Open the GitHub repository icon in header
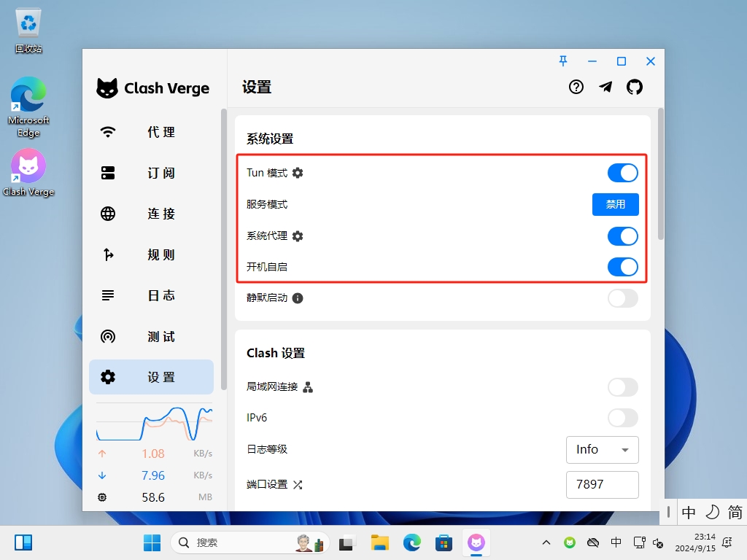747x560 pixels. tap(635, 87)
